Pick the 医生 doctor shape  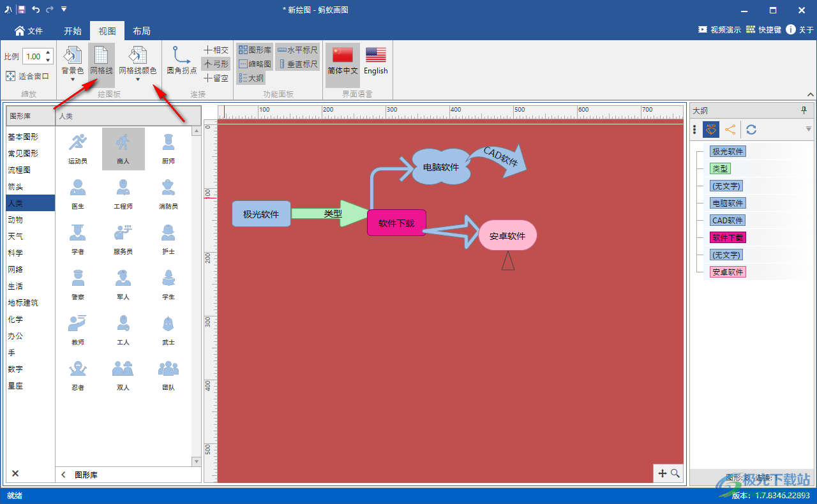pyautogui.click(x=78, y=194)
